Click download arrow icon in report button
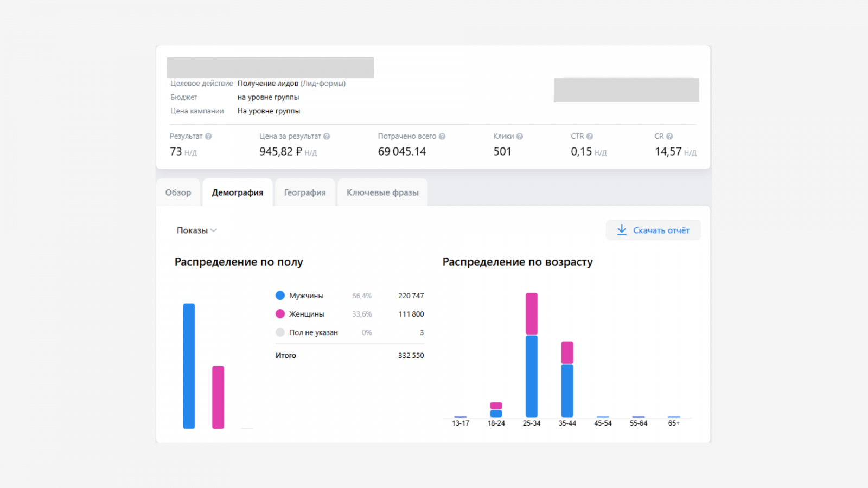868x488 pixels. 622,230
